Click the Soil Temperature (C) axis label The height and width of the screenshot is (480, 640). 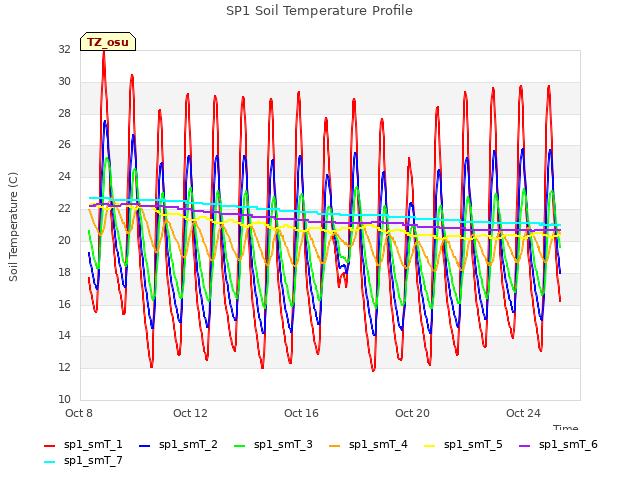click(13, 227)
